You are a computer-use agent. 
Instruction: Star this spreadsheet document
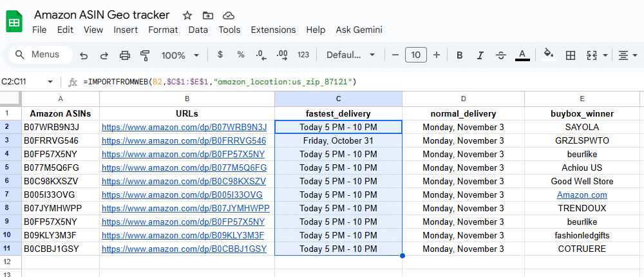(187, 15)
